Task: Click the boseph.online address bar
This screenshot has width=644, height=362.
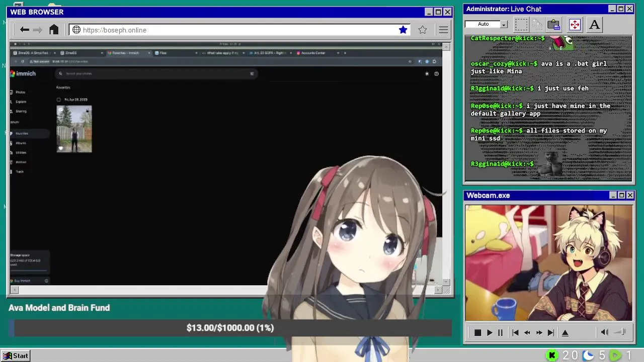Action: [240, 30]
